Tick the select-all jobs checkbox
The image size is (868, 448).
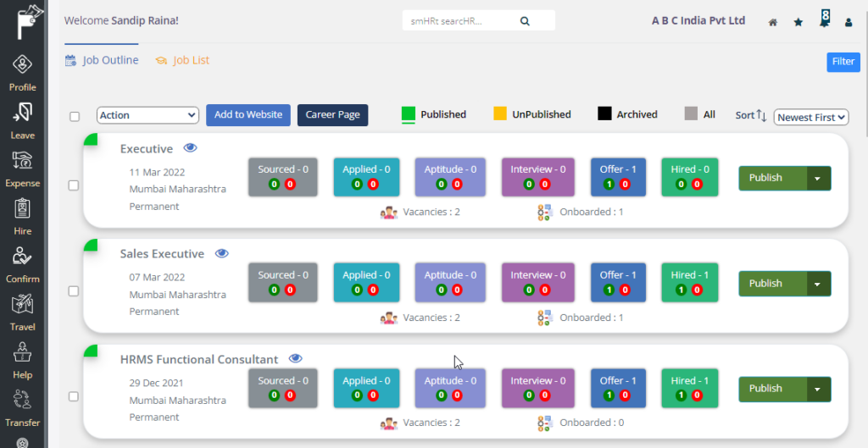(75, 116)
